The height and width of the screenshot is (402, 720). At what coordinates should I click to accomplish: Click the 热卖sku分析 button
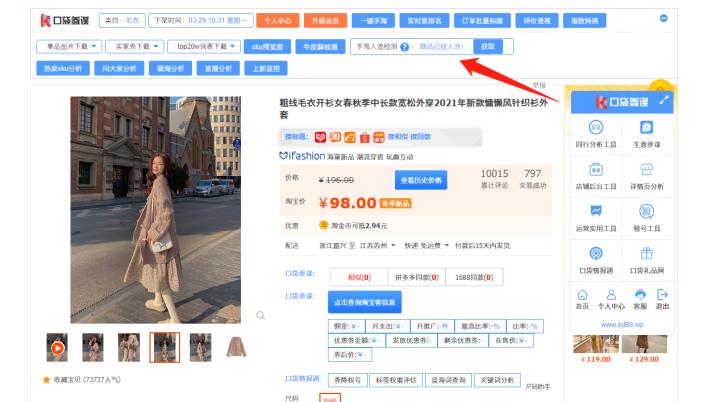63,68
